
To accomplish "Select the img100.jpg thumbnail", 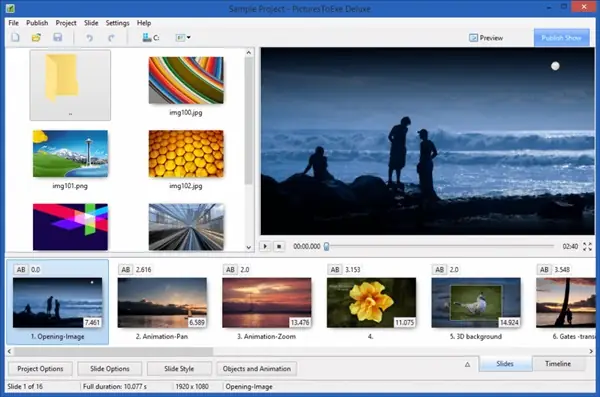I will click(186, 80).
